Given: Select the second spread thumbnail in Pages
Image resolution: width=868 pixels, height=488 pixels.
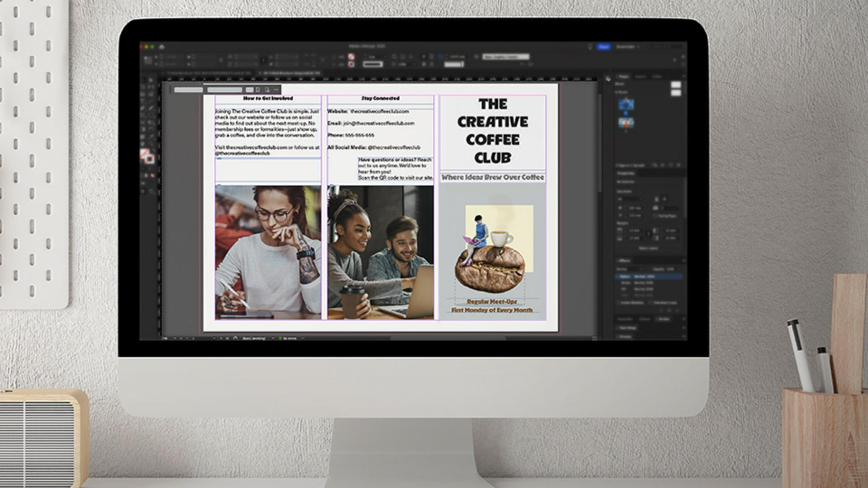Looking at the screenshot, I should click(x=626, y=122).
